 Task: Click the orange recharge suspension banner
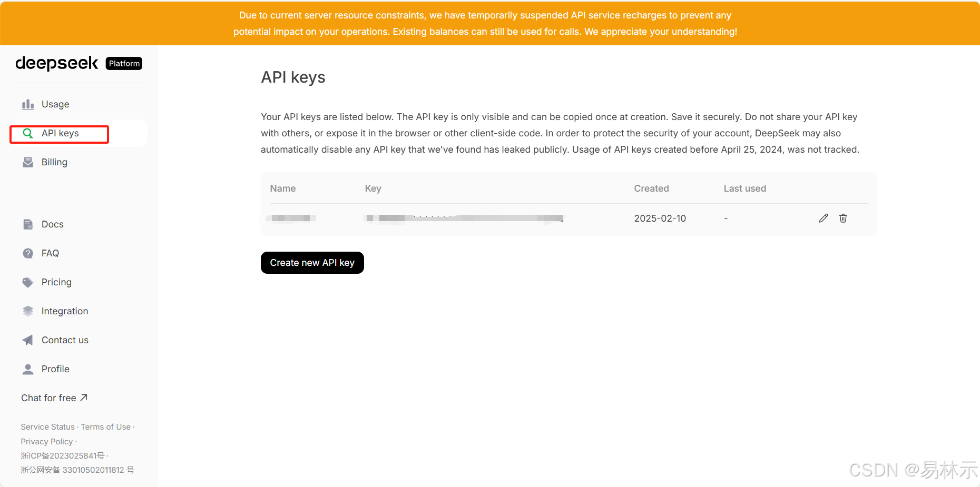tap(490, 23)
